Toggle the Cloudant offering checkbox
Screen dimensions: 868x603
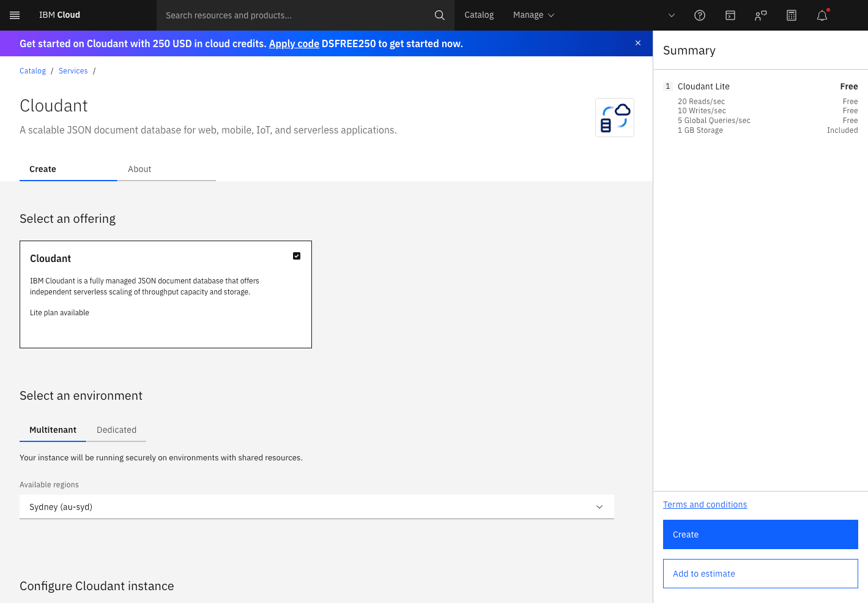tap(297, 256)
